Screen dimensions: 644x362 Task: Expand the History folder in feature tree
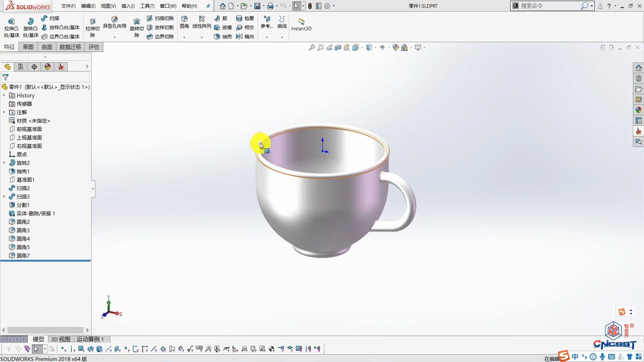tap(4, 96)
